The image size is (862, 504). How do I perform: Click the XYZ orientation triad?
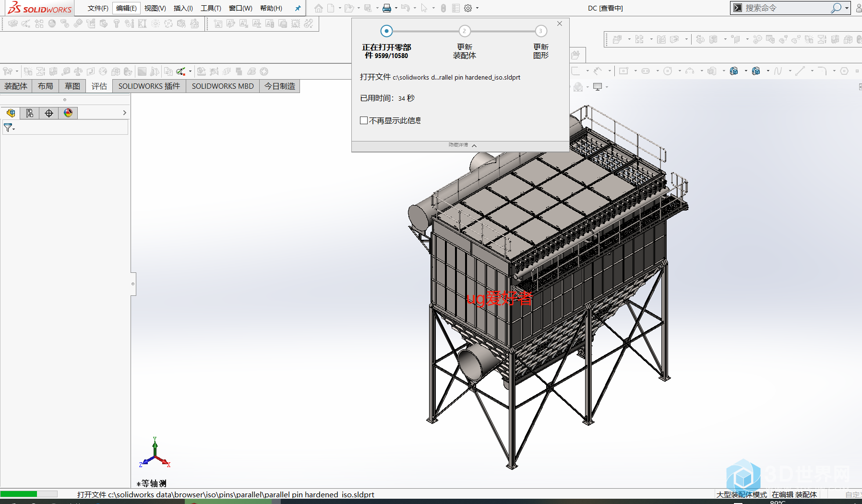pyautogui.click(x=155, y=452)
